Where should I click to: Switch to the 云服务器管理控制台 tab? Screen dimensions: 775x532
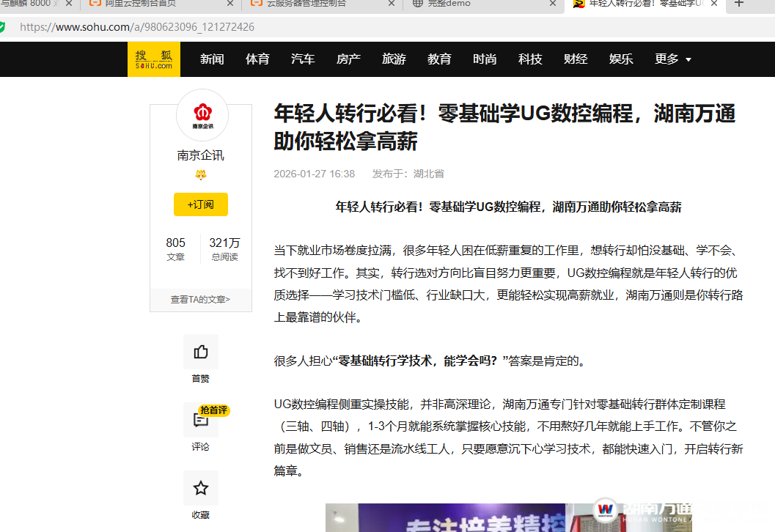tap(315, 4)
